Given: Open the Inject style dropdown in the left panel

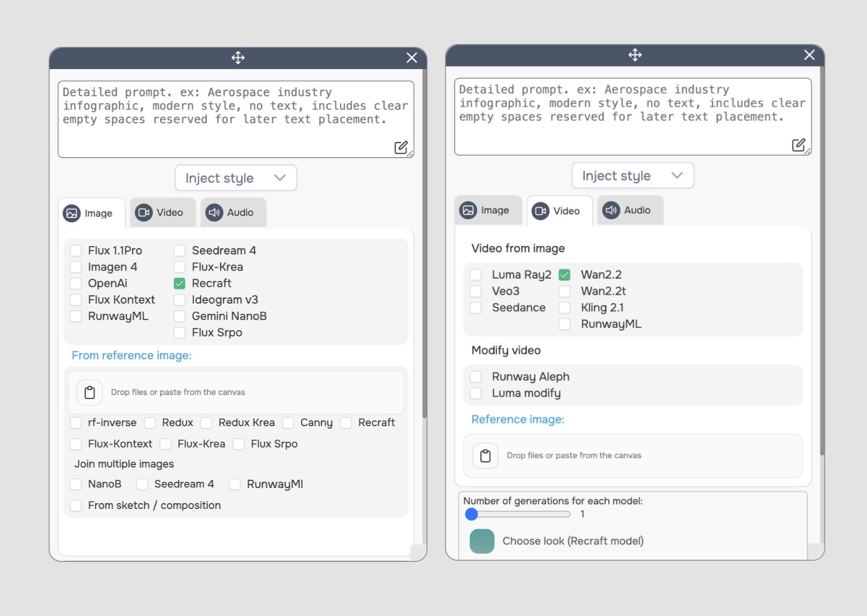Looking at the screenshot, I should (235, 178).
